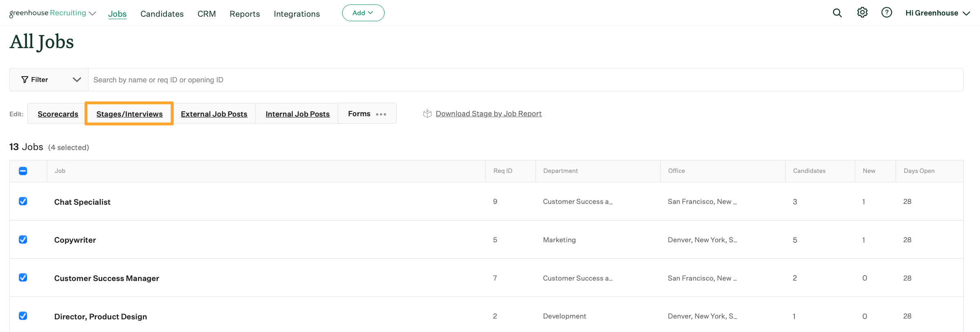
Task: Click the Internal Job Posts button
Action: pyautogui.click(x=298, y=114)
